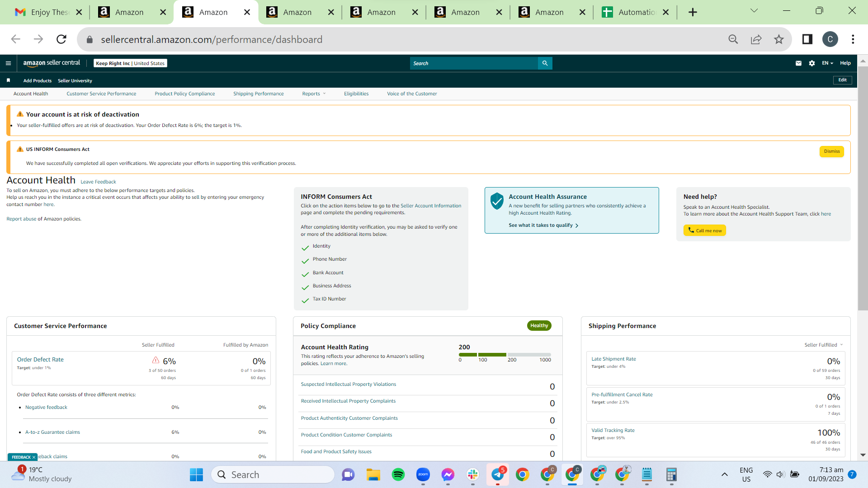Open the Valid Tracking Rate link
This screenshot has width=868, height=488.
point(613,430)
